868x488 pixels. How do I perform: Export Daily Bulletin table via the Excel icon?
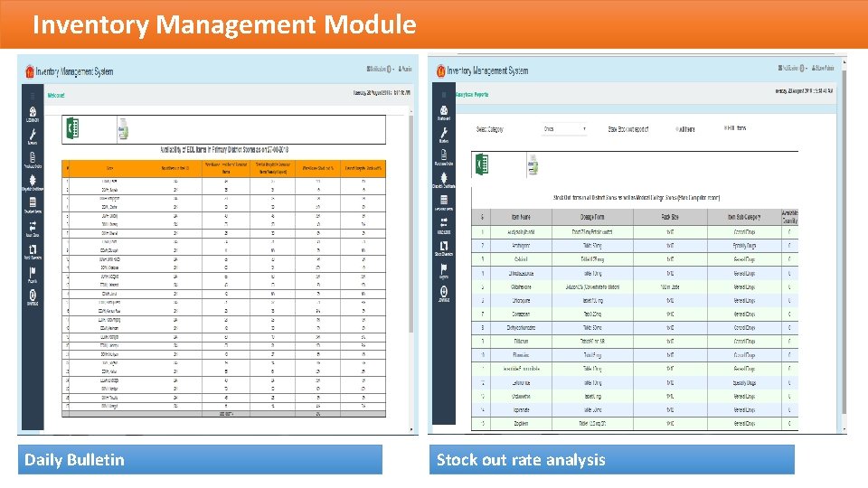pyautogui.click(x=72, y=128)
